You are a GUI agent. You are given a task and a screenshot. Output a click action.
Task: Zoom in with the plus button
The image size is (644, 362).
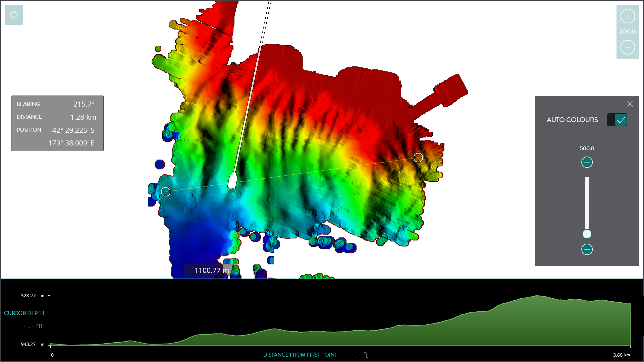628,16
